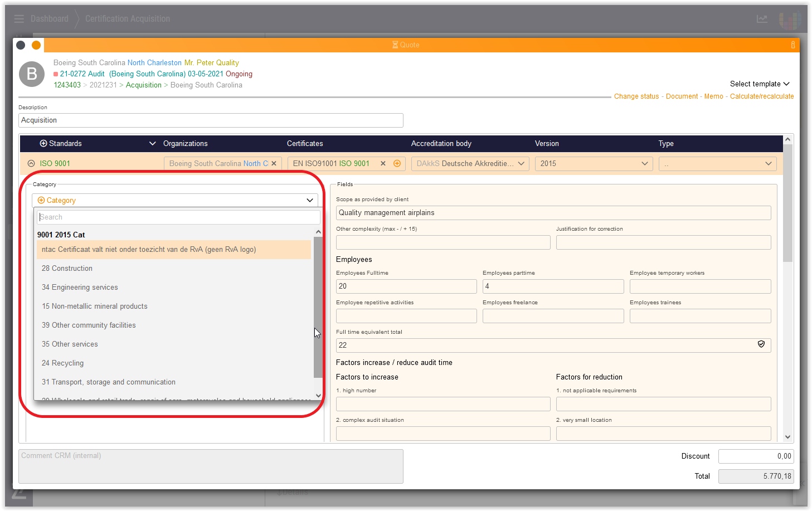
Task: Add certificate with the orange plus icon
Action: tap(397, 164)
